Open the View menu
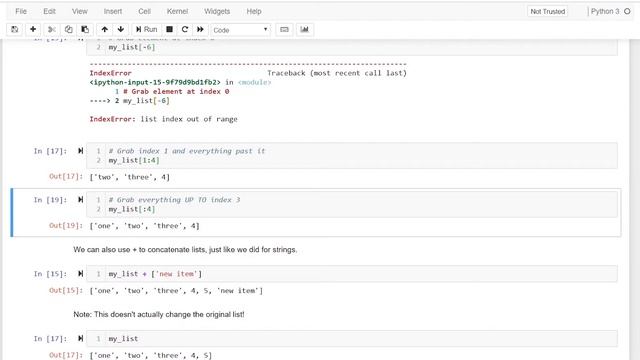 click(80, 11)
